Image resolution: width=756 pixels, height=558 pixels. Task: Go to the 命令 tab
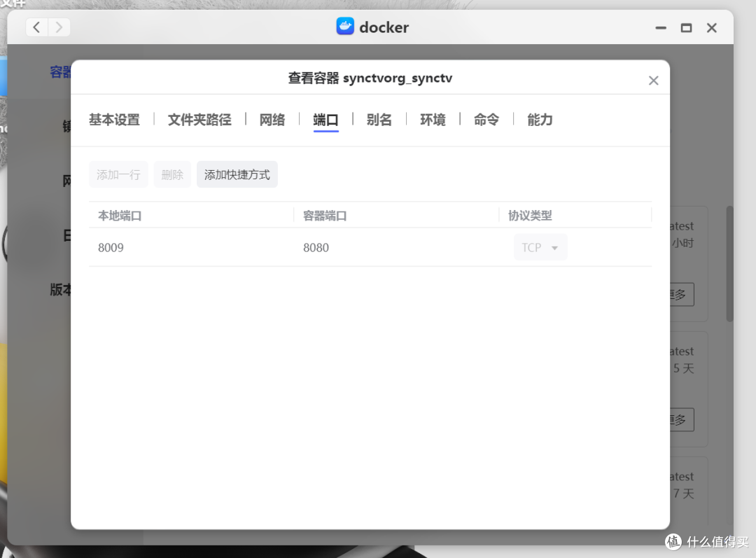[486, 120]
